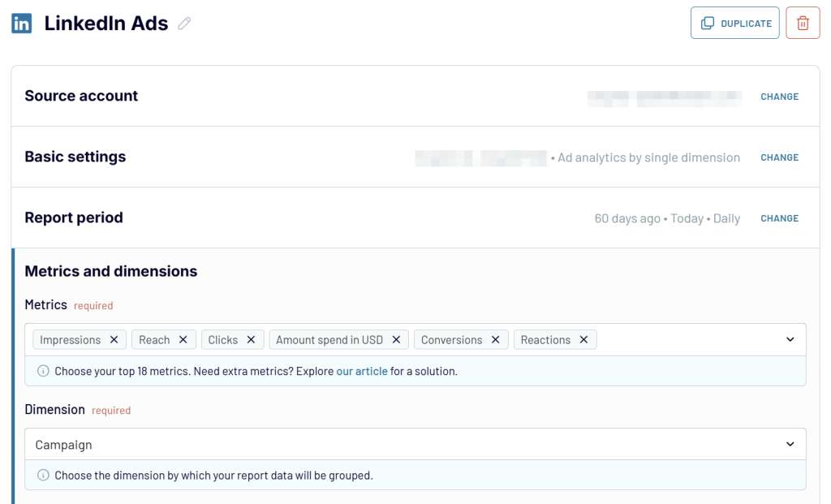This screenshot has height=504, width=831.
Task: Change the Source account
Action: tap(779, 97)
